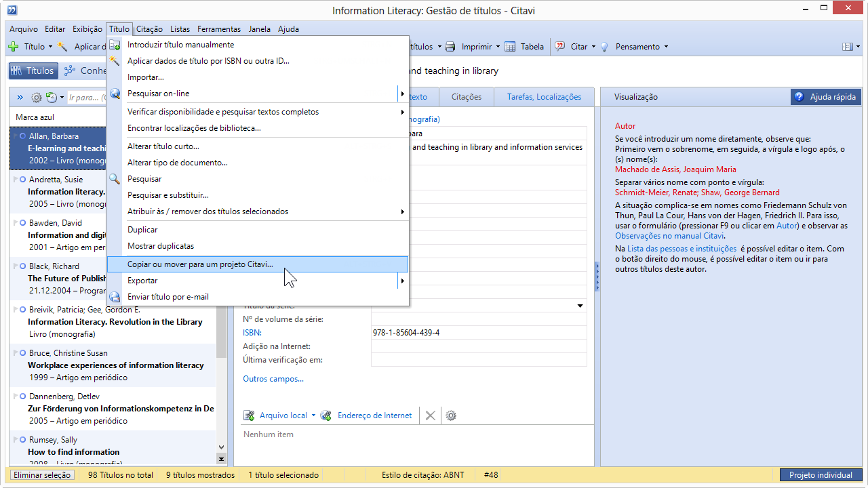Toggle blue circle mark for Rumsey, Sally
The image size is (868, 488).
[23, 440]
